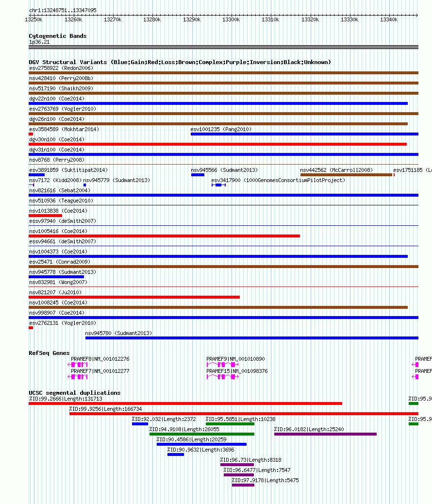Click the %ID:99.2666|Length:131713 duplication label

[x=66, y=399]
